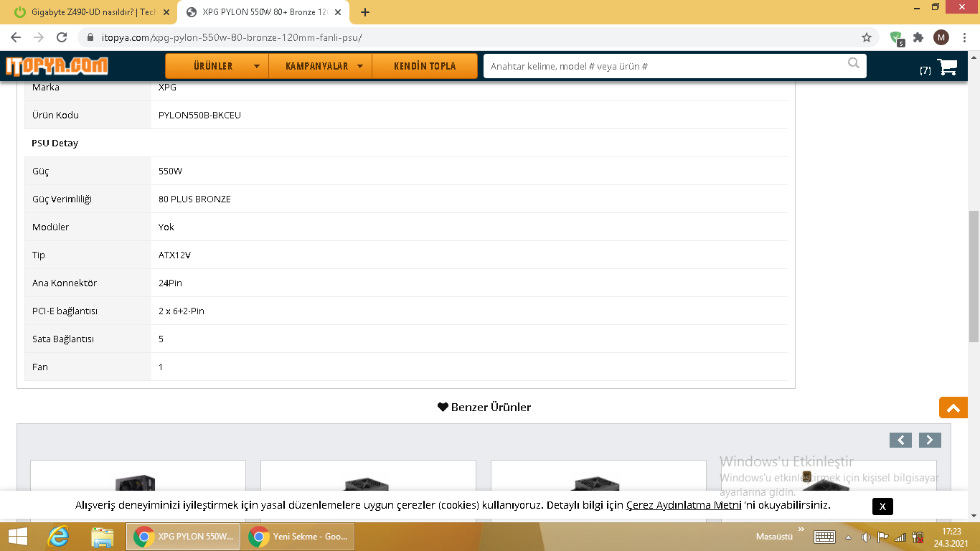Click the Modüler value Yok

[x=166, y=227]
